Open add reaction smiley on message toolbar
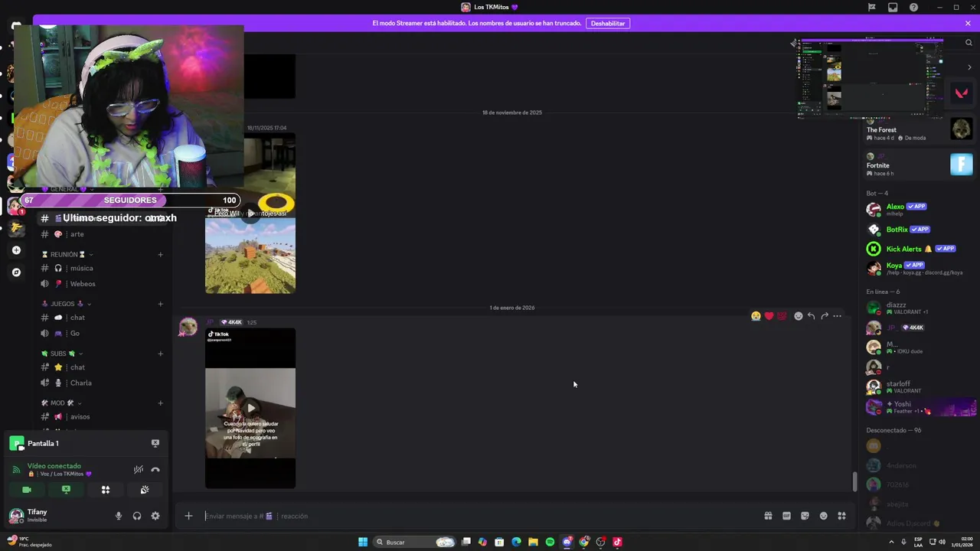The width and height of the screenshot is (980, 551). pos(799,316)
